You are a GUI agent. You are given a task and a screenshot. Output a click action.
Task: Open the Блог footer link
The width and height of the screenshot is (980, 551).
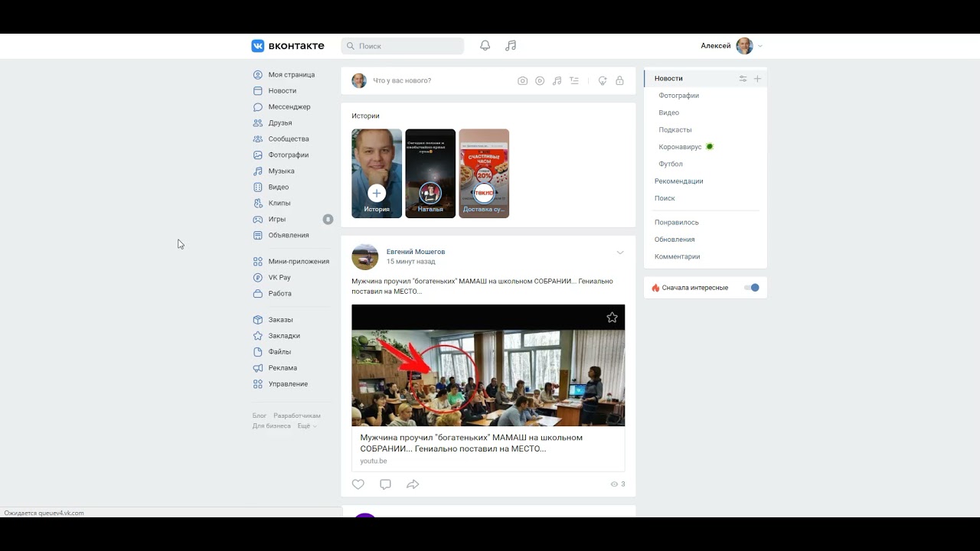(x=260, y=416)
